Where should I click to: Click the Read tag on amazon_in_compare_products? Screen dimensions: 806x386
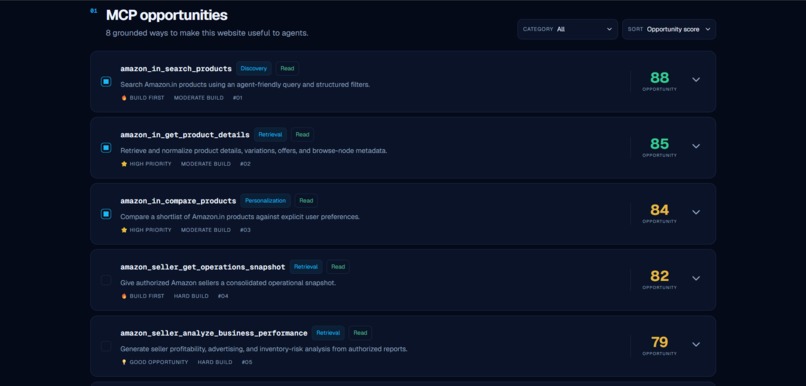306,200
